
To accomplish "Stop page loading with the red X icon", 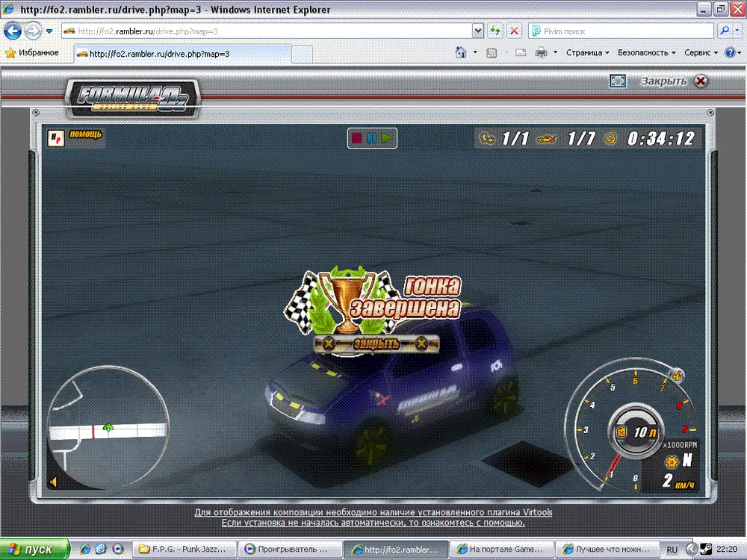I will point(514,31).
